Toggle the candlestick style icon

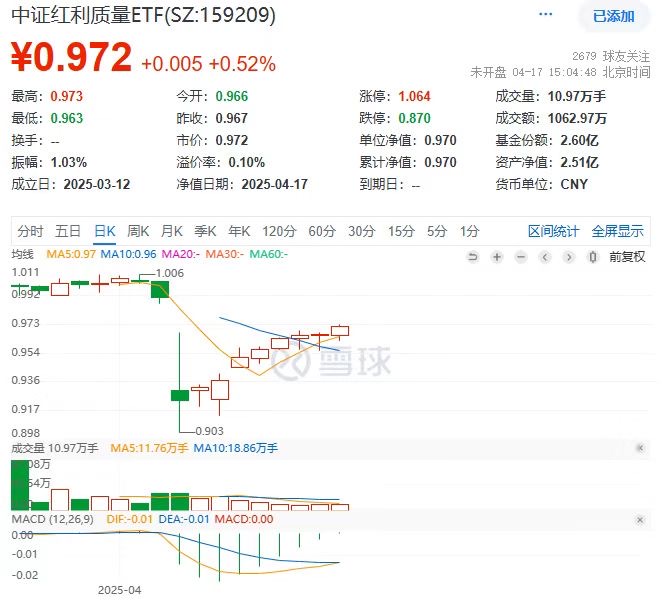pyautogui.click(x=593, y=257)
